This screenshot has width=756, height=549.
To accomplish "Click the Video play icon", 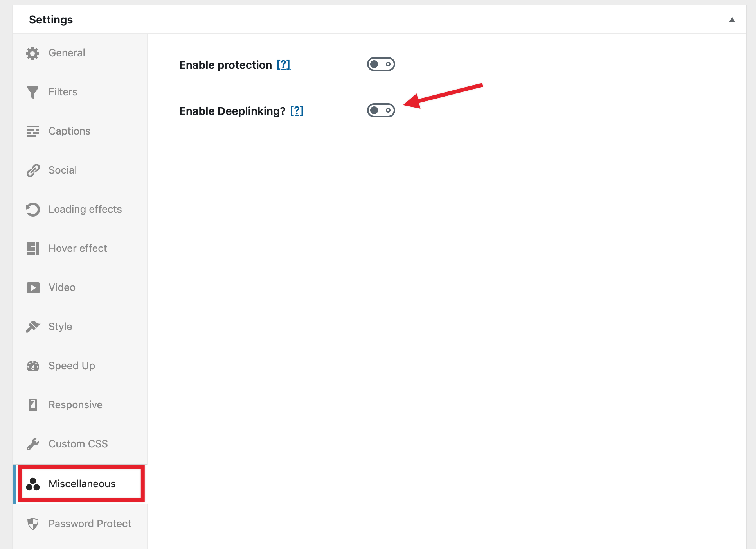I will [x=32, y=288].
